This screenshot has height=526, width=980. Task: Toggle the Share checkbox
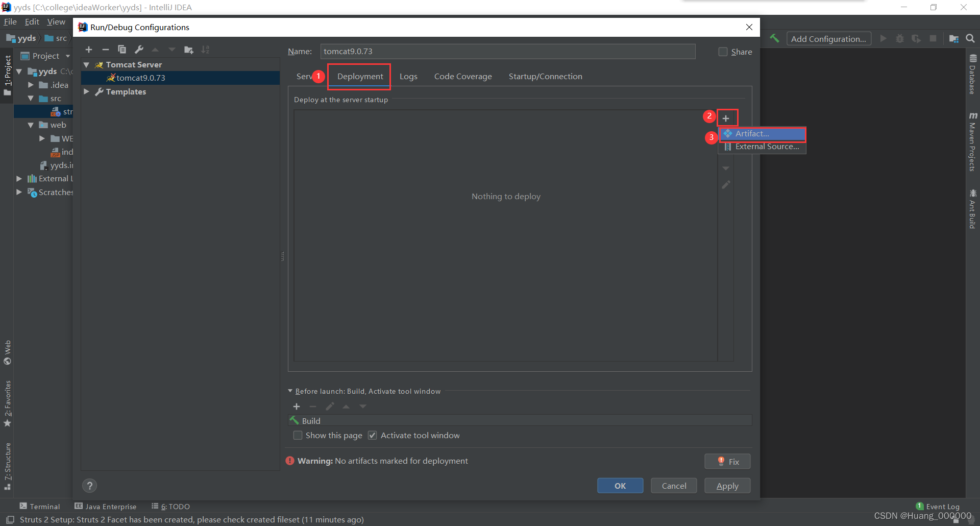click(x=723, y=52)
